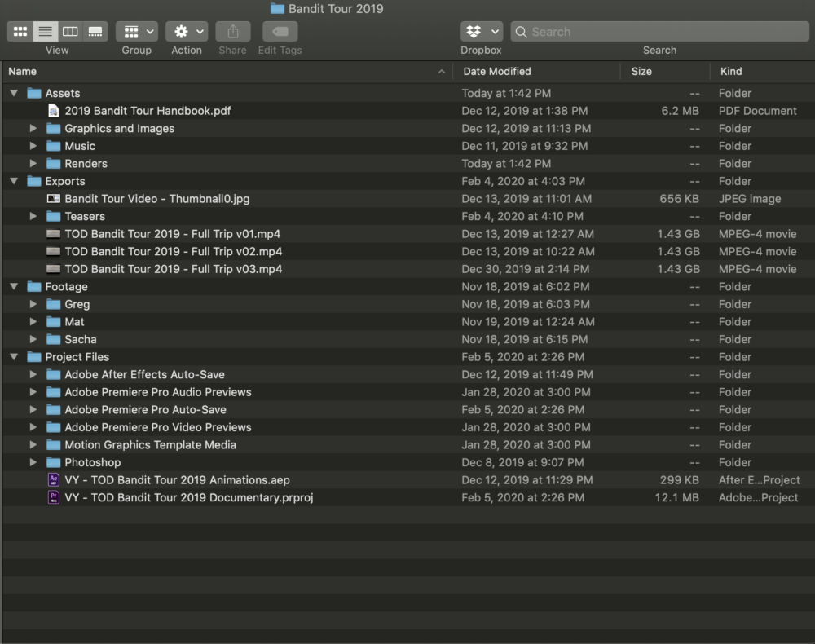
Task: Click the Greg folder icon
Action: pyautogui.click(x=53, y=304)
